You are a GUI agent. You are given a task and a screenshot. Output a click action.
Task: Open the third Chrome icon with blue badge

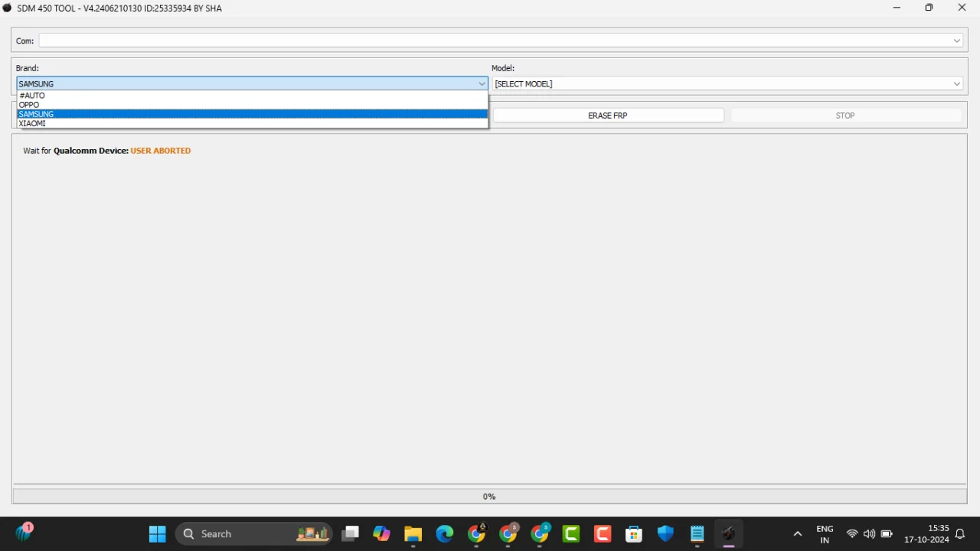(540, 533)
